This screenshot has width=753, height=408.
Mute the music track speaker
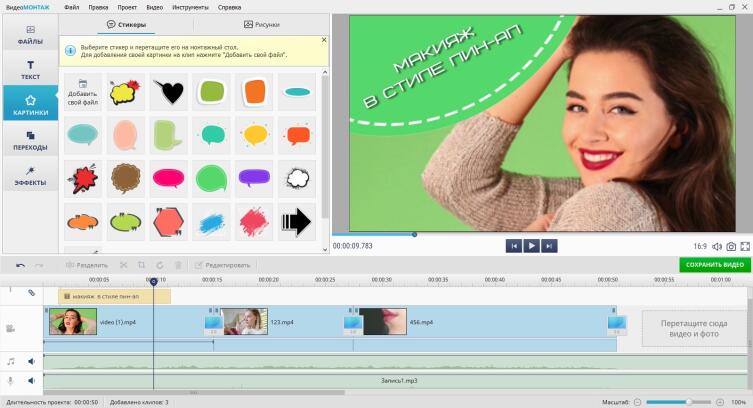(x=31, y=361)
